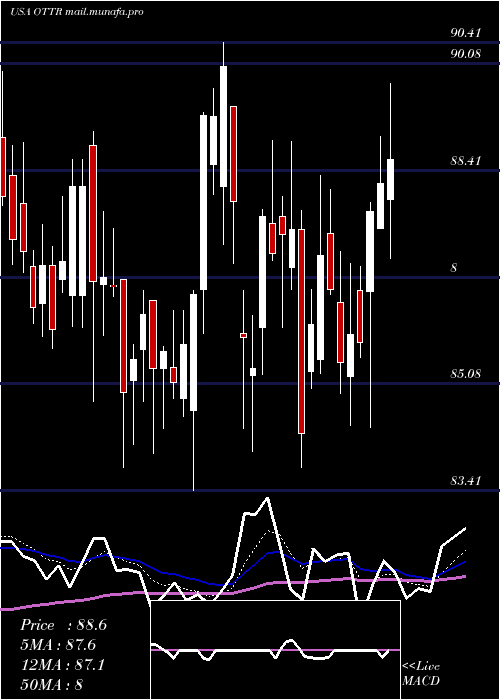The height and width of the screenshot is (700, 500).
Task: Click the 'USA OTTR mail.munafa.pro' chart title
Action: (77, 12)
